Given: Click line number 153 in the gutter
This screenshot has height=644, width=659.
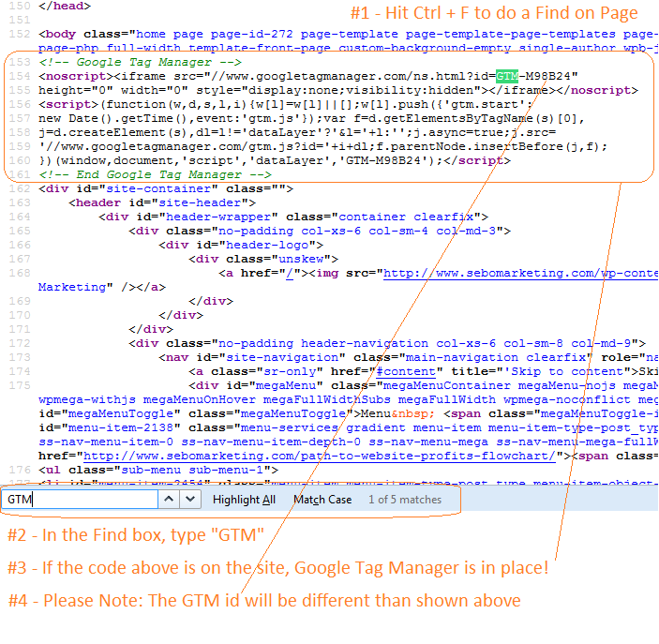Looking at the screenshot, I should 19,62.
